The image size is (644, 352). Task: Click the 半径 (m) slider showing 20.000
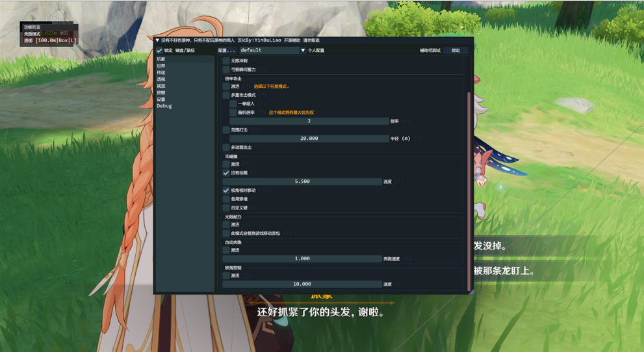(x=309, y=139)
